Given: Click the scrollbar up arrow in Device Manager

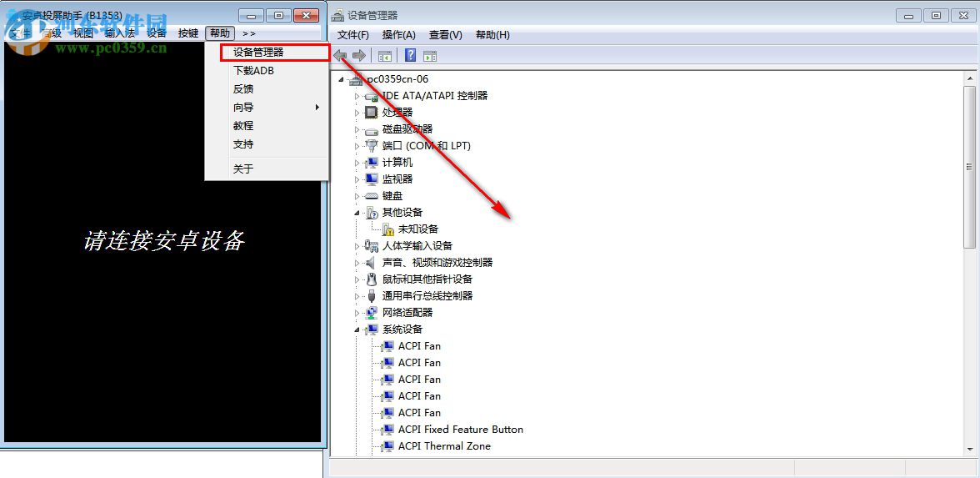Looking at the screenshot, I should [969, 78].
